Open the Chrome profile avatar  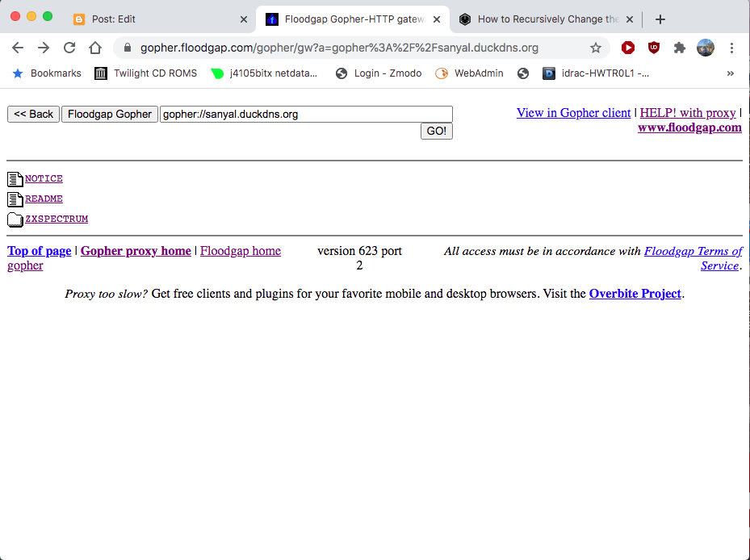point(705,48)
